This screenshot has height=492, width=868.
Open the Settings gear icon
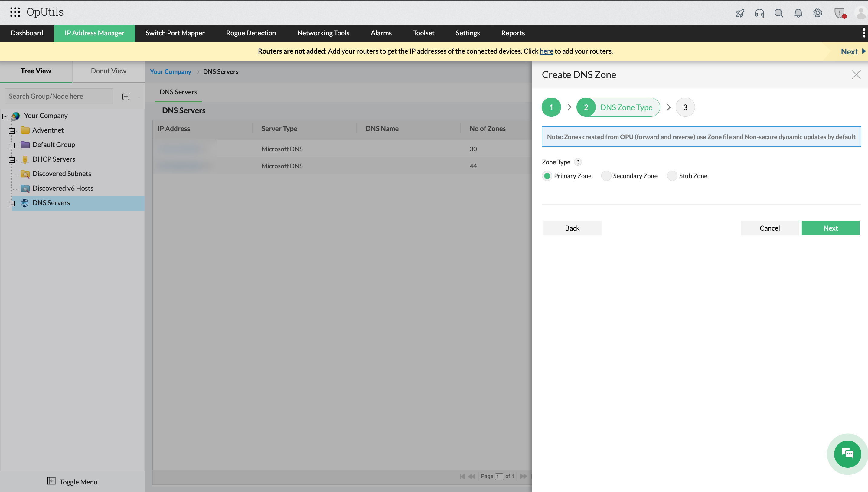818,13
